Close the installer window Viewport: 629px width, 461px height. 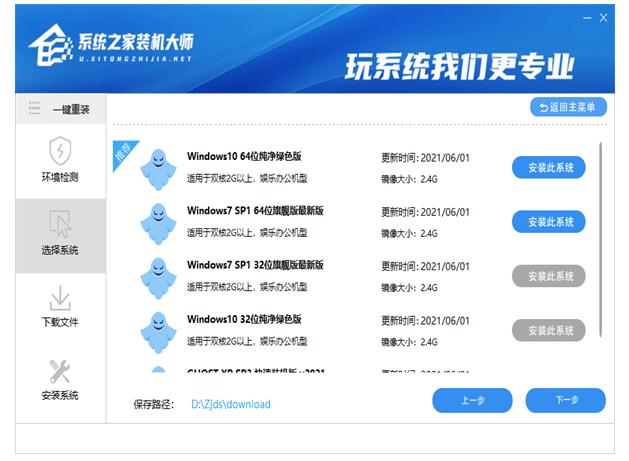(x=603, y=18)
